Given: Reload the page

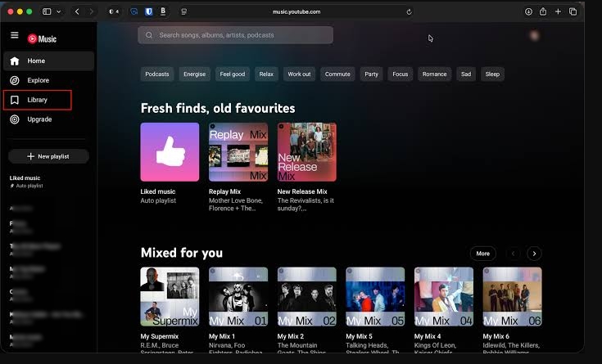Looking at the screenshot, I should click(x=409, y=12).
